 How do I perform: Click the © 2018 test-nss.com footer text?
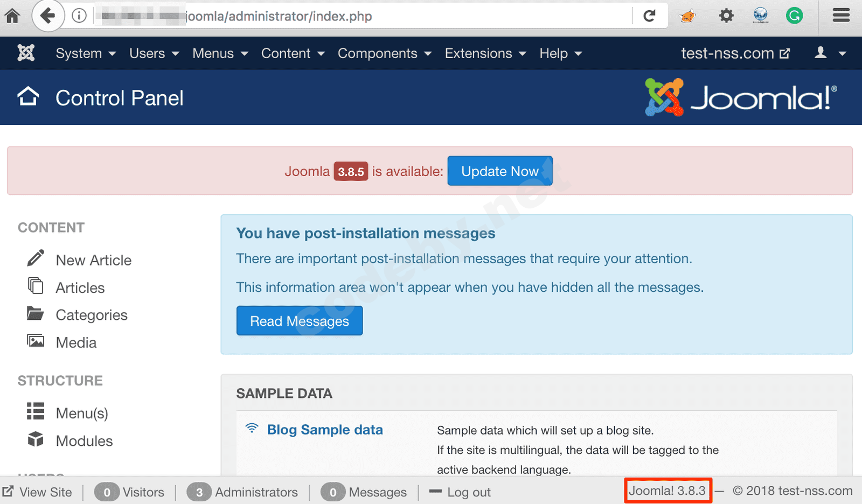[793, 491]
